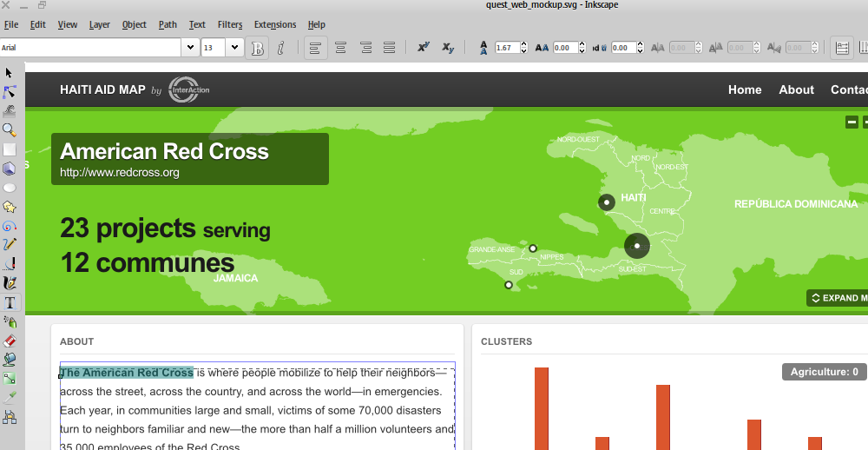Select the Selector arrow tool
The height and width of the screenshot is (450, 868).
coord(9,73)
